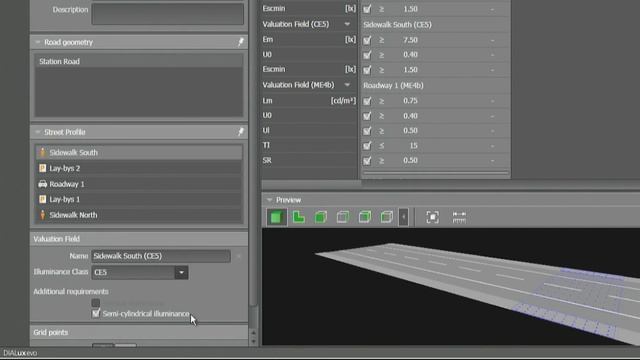The image size is (640, 360).
Task: Click the Name field with Sidewalk South (CE5)
Action: [x=161, y=256]
